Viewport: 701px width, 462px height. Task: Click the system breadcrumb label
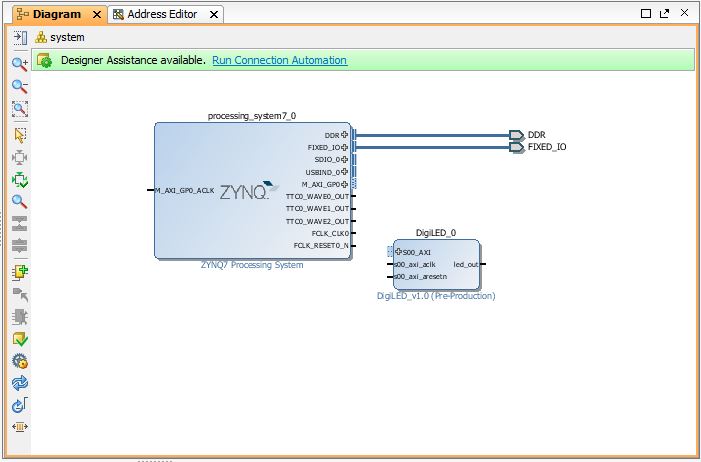coord(67,37)
